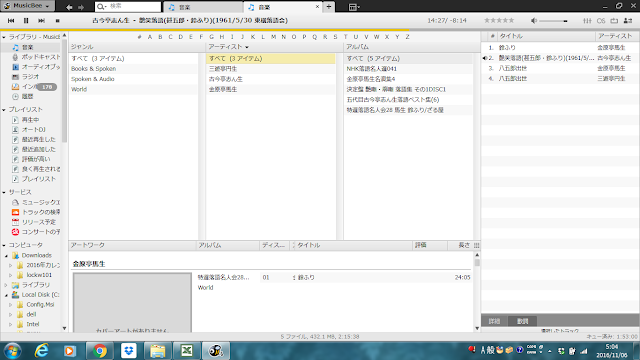This screenshot has height=360, width=640.
Task: Collapse the Local Disk node
Action: tap(7, 295)
